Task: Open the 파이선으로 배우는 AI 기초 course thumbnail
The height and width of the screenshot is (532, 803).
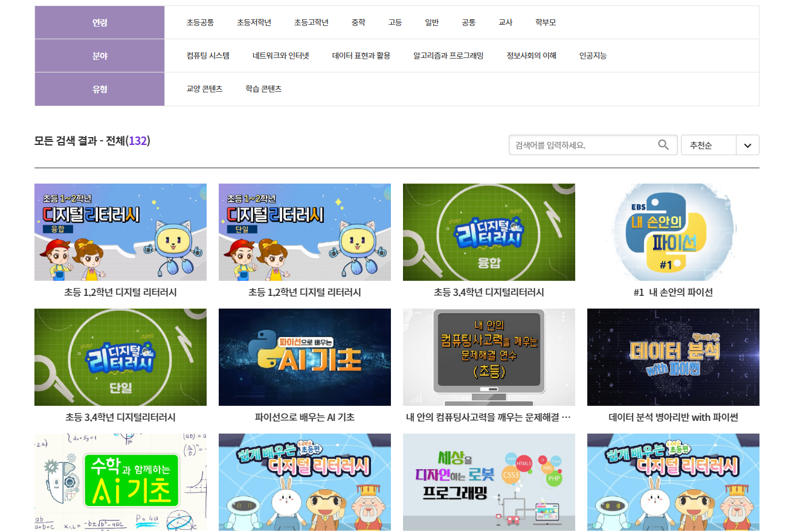Action: [x=305, y=357]
